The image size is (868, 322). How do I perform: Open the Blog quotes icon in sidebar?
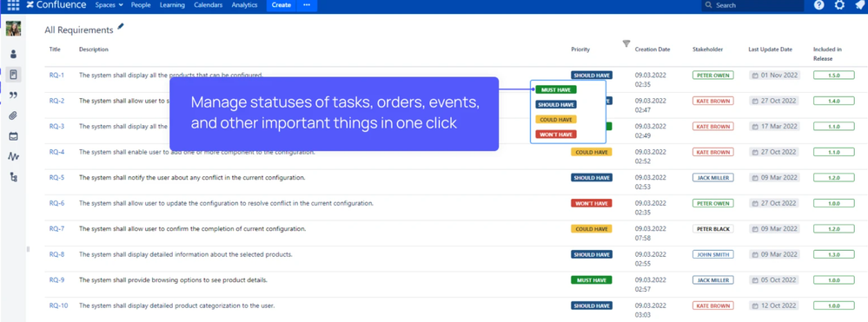(x=13, y=95)
